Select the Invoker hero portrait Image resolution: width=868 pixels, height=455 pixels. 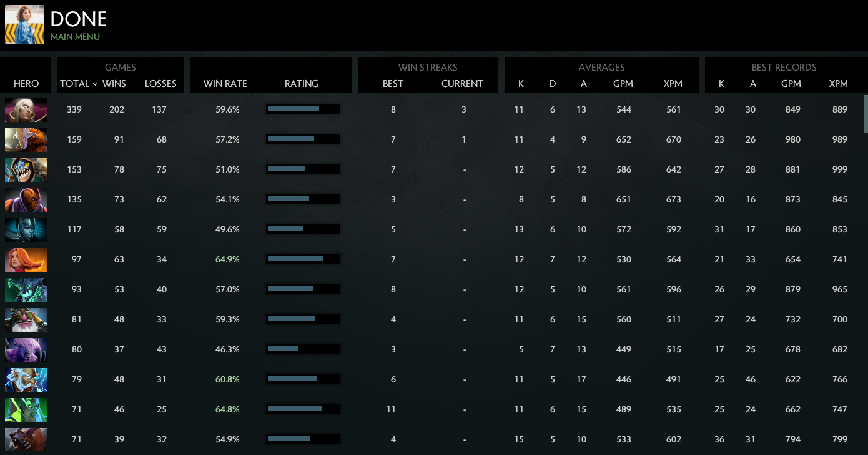pyautogui.click(x=26, y=110)
